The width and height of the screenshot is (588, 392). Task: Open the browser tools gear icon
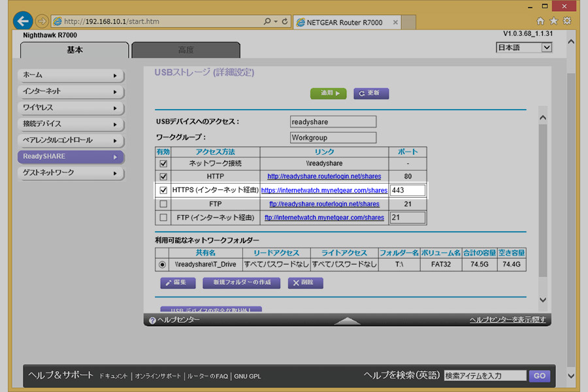(566, 22)
